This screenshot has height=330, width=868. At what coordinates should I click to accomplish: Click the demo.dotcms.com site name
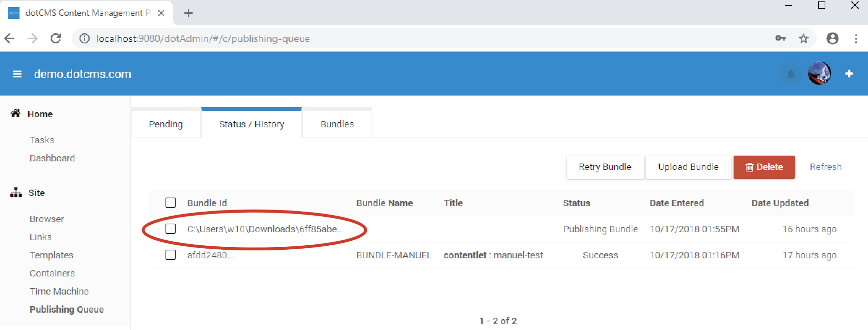(82, 74)
